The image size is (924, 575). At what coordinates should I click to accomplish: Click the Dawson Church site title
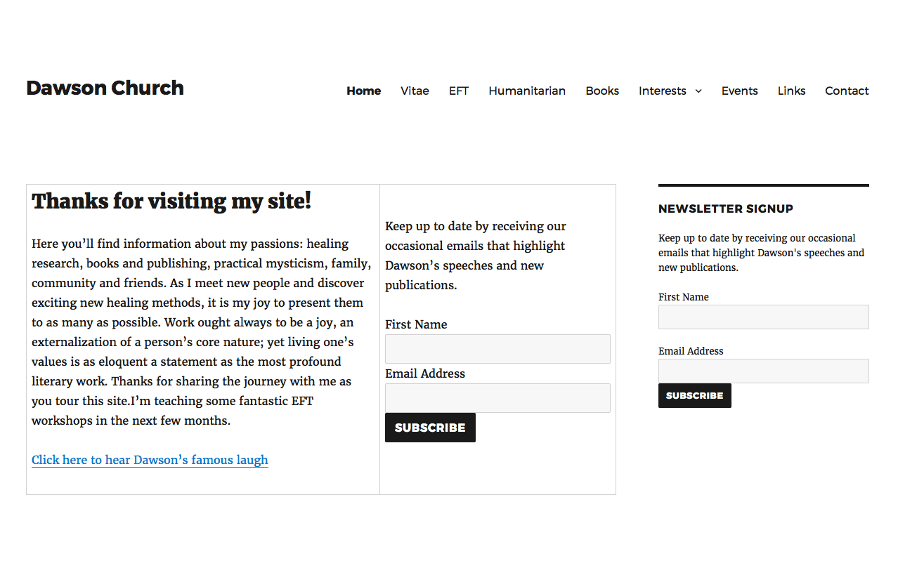(105, 88)
